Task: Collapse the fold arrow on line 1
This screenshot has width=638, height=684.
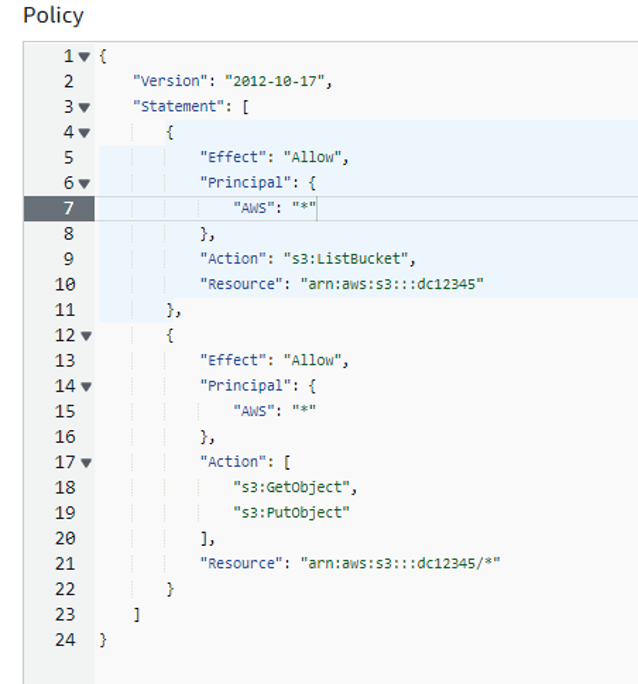Action: tap(84, 57)
